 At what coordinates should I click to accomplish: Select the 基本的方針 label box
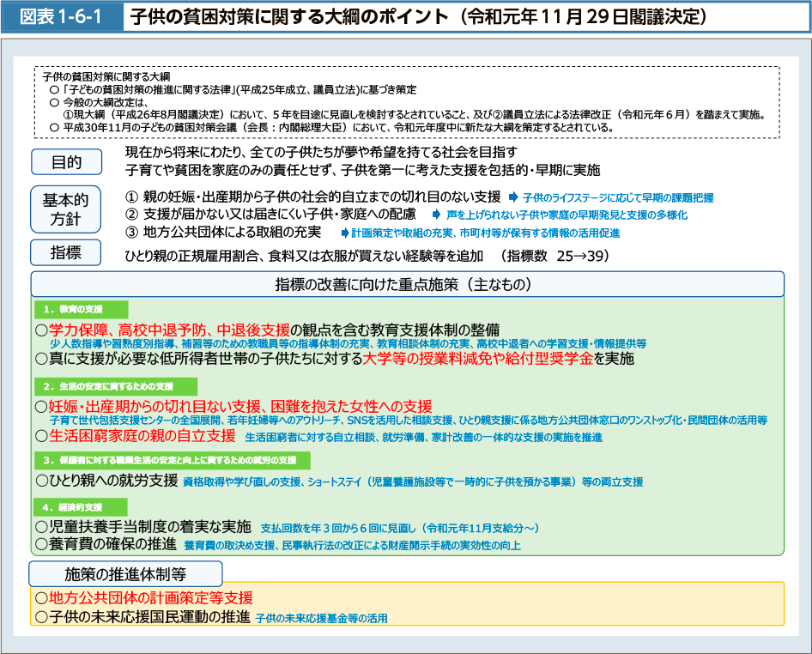click(66, 209)
